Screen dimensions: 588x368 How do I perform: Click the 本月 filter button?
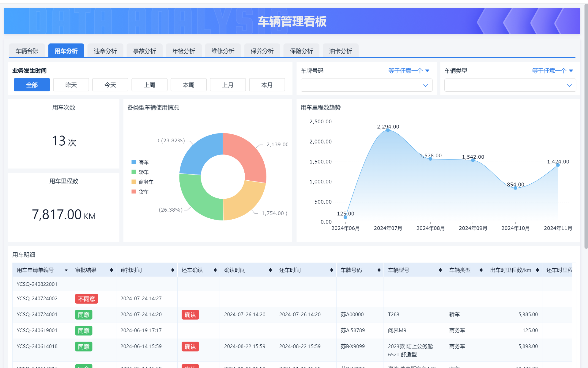[267, 85]
